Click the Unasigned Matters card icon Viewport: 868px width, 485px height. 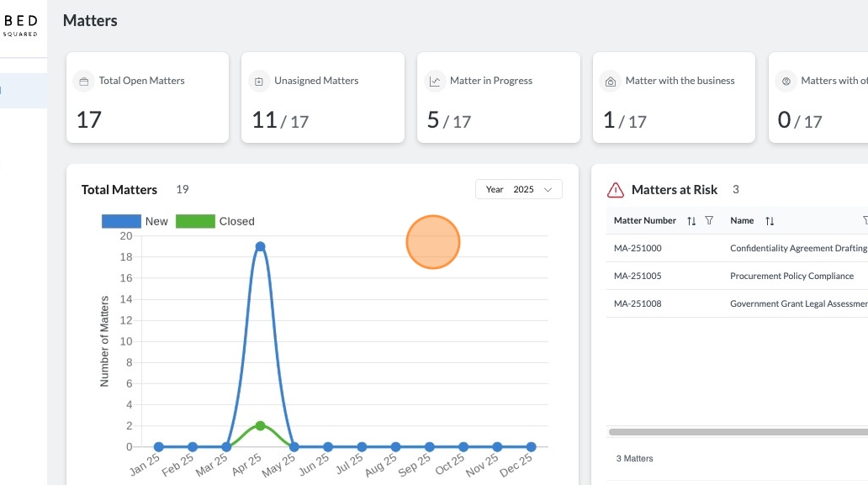coord(258,82)
